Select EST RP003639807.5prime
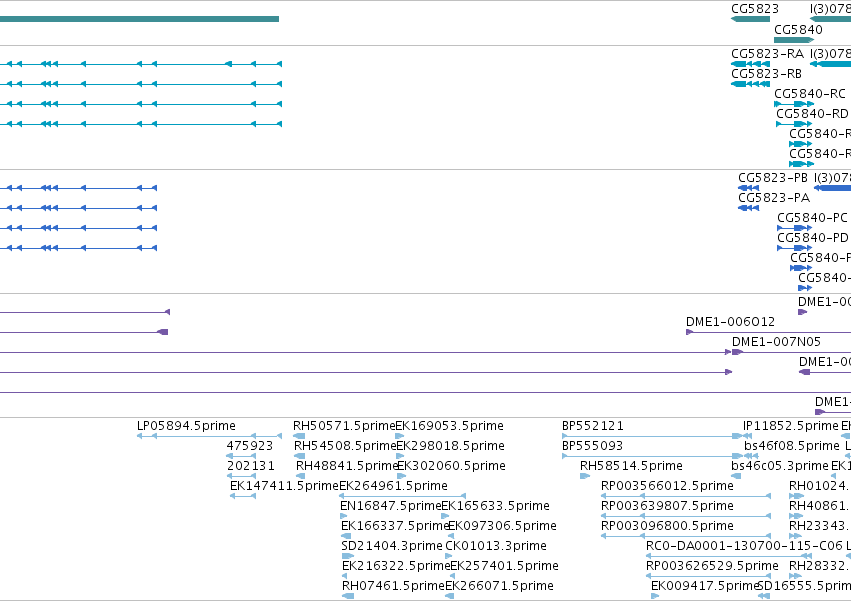 point(667,506)
